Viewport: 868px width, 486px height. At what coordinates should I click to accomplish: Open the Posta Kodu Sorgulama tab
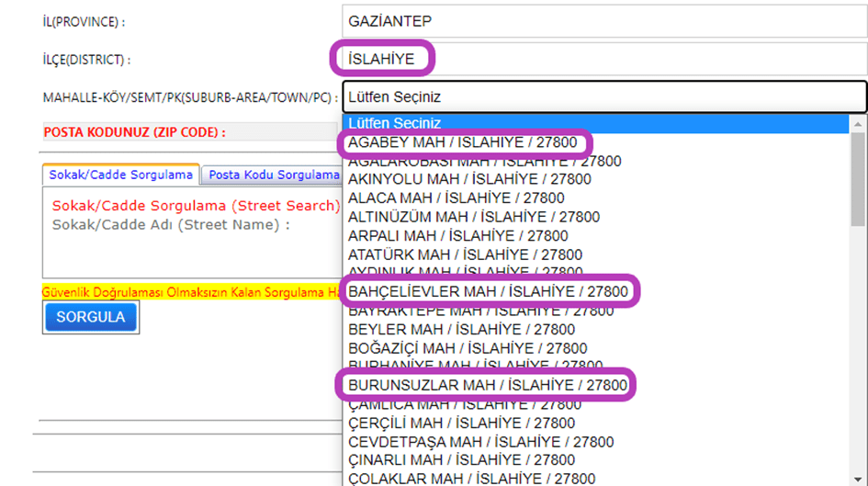tap(273, 175)
